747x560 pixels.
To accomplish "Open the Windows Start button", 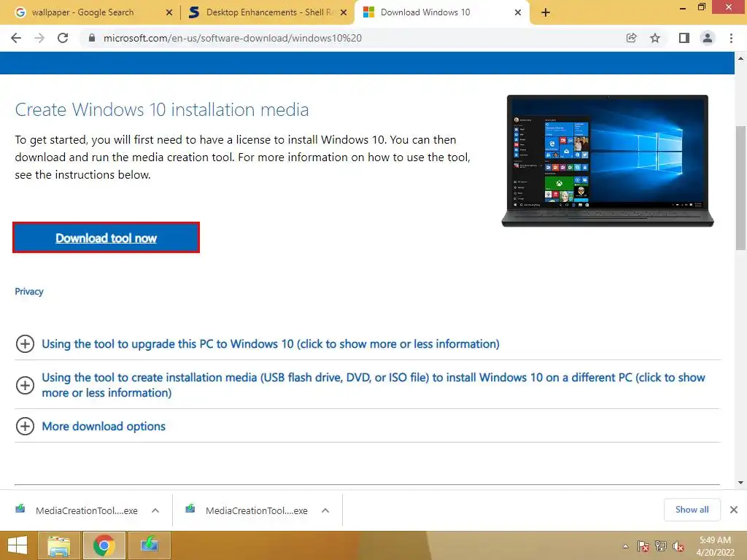I will coord(18,545).
